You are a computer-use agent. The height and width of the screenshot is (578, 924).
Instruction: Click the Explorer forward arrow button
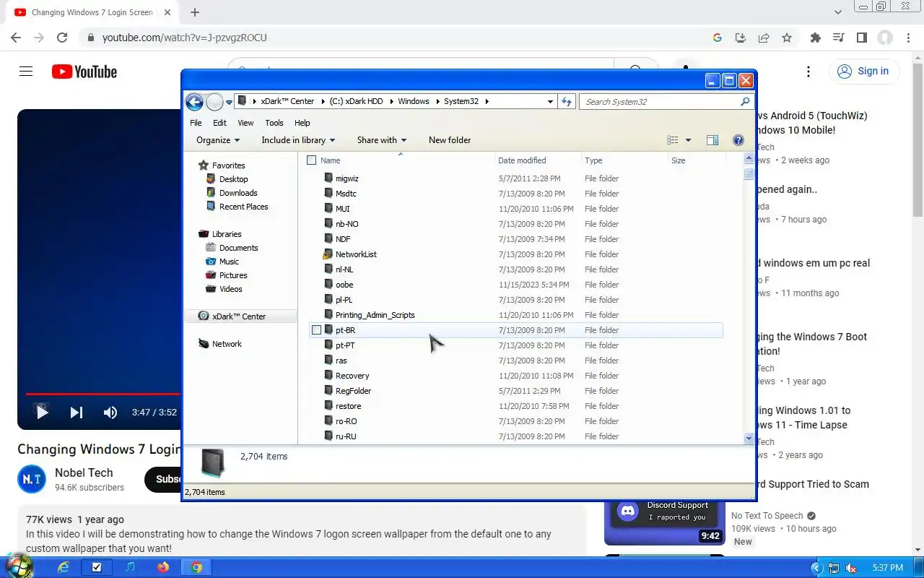(214, 102)
